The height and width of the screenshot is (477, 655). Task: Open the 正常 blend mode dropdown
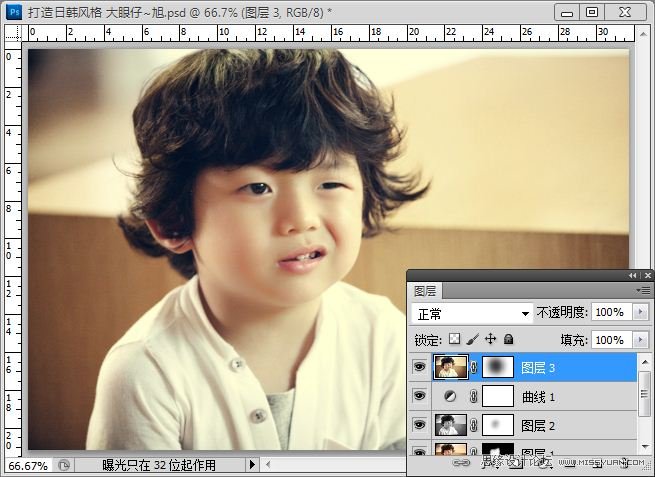[x=472, y=313]
